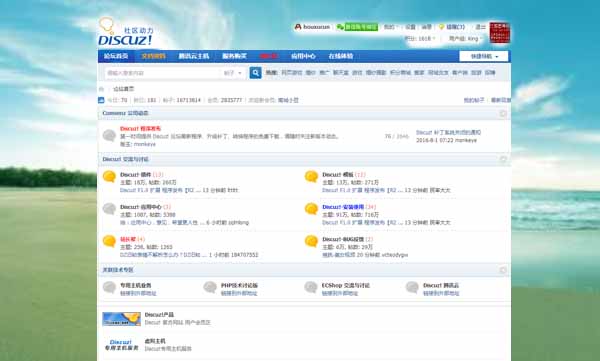600x361 pixels.
Task: Select 应用中心 in the navigation bar
Action: 303,56
